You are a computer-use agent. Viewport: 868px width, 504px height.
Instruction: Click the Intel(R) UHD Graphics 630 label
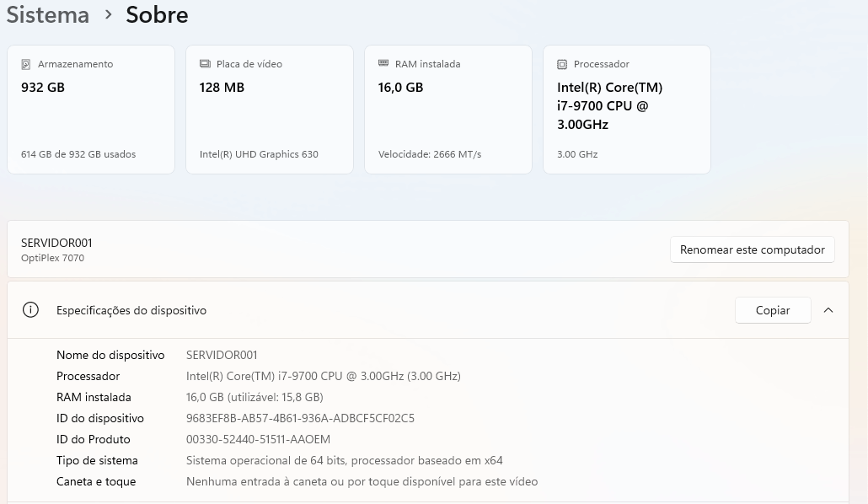259,154
